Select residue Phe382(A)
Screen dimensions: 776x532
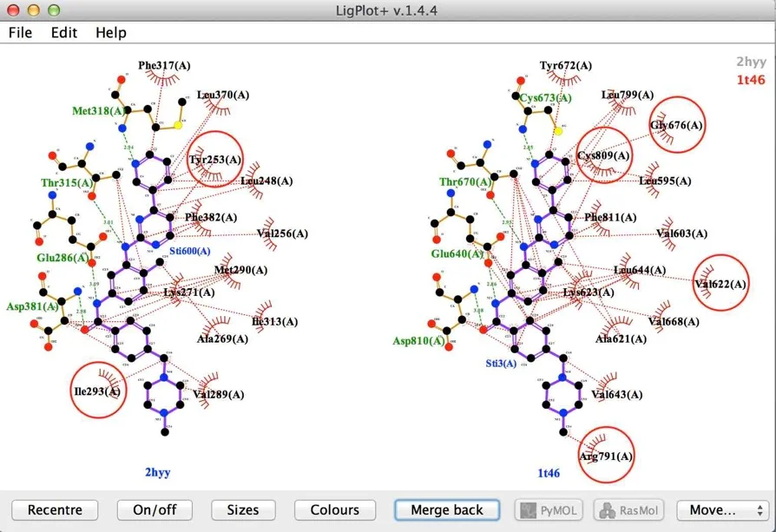(x=211, y=217)
